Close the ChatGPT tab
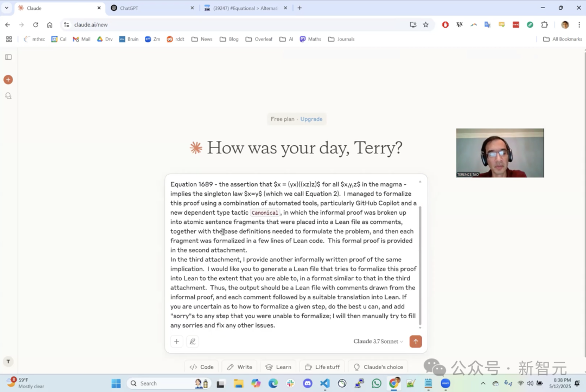Image resolution: width=586 pixels, height=392 pixels. click(x=192, y=8)
